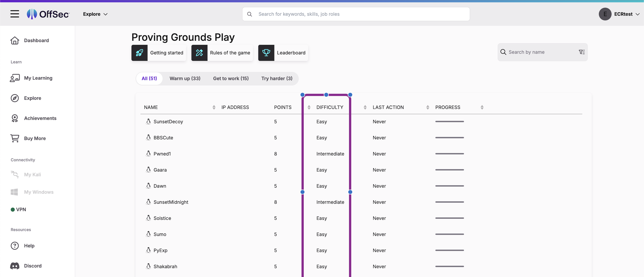Open Achievements page link

(x=40, y=118)
